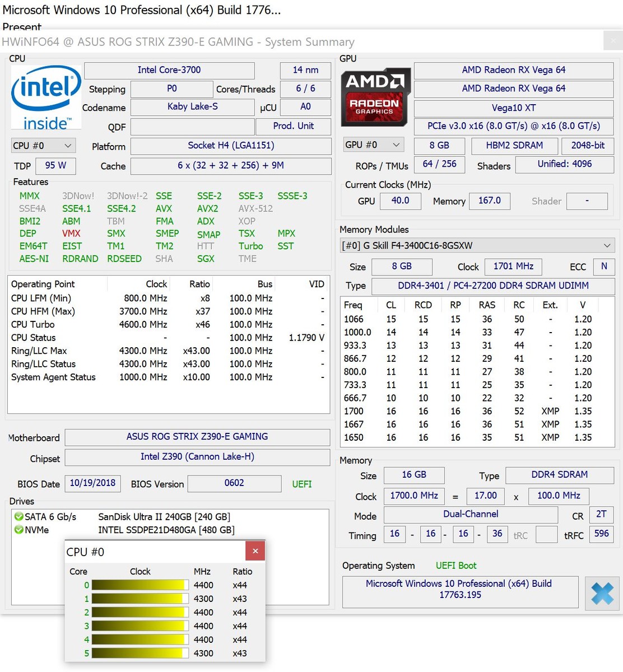The width and height of the screenshot is (623, 672).
Task: Click the BIOS date 10/19/2018 field
Action: [x=92, y=483]
